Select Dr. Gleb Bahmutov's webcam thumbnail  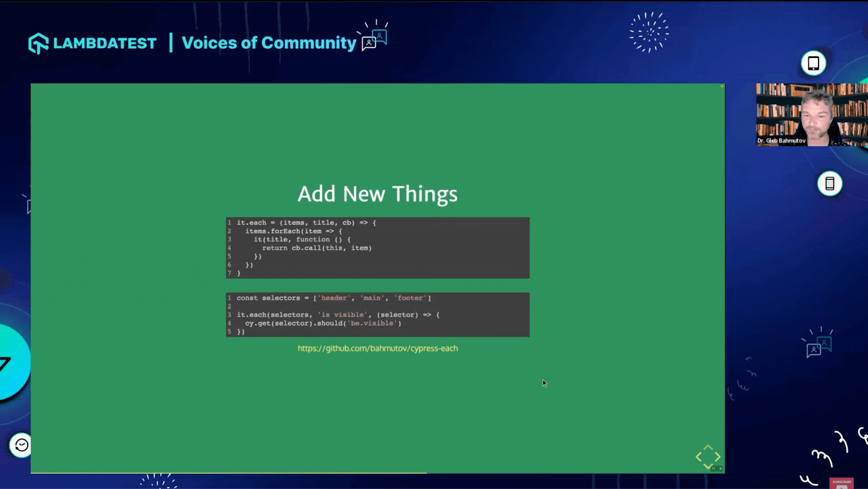[812, 114]
